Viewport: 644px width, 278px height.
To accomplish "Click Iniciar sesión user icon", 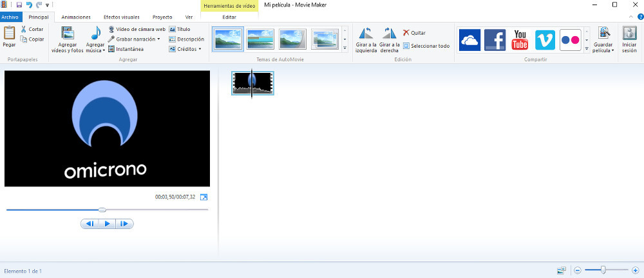I will coord(629,34).
